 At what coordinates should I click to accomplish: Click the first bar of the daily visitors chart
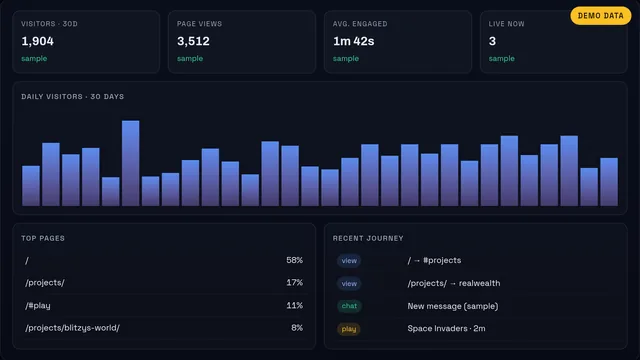tap(31, 186)
